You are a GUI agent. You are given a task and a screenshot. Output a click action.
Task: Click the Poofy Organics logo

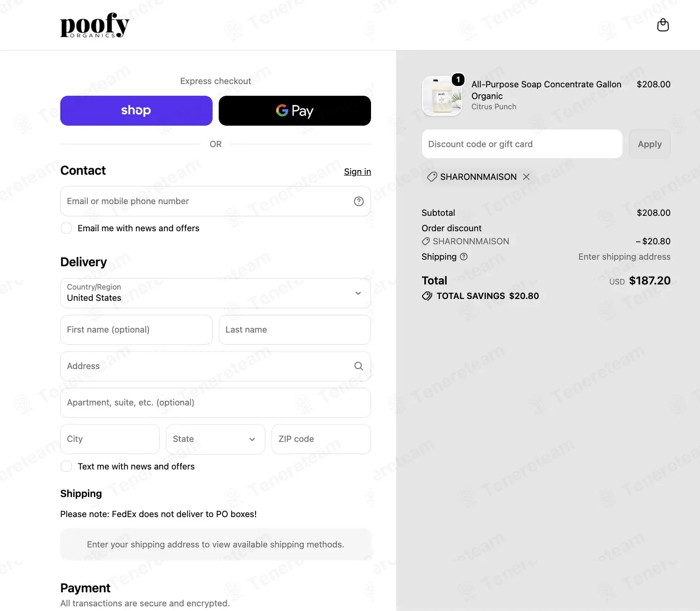tap(94, 25)
